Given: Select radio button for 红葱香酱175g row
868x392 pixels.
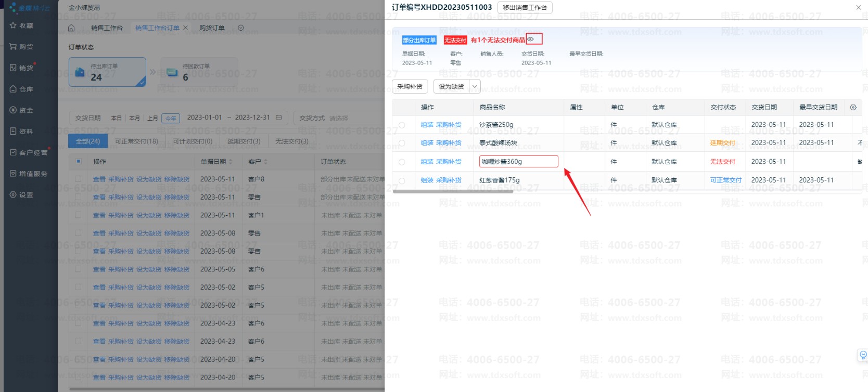Looking at the screenshot, I should click(402, 181).
